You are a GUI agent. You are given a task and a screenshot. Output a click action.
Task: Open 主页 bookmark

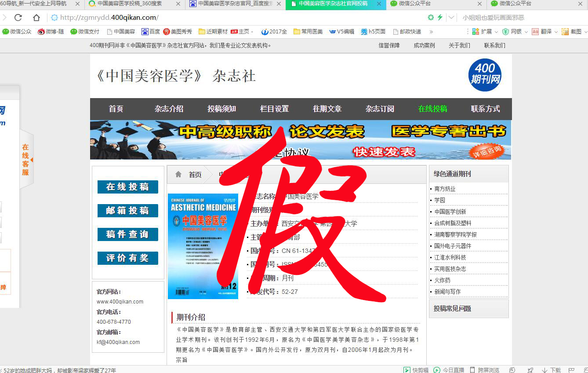[x=242, y=32]
